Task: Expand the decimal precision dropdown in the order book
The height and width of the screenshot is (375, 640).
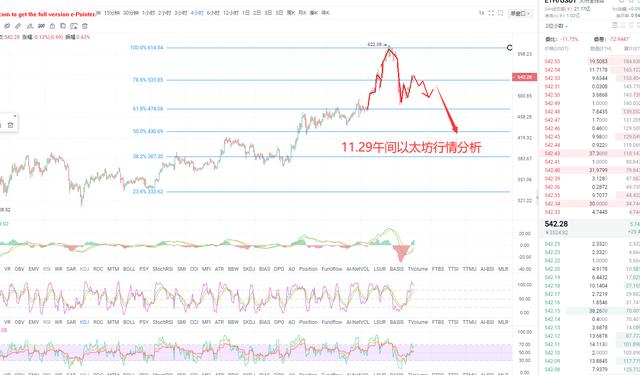Action: 557,26
